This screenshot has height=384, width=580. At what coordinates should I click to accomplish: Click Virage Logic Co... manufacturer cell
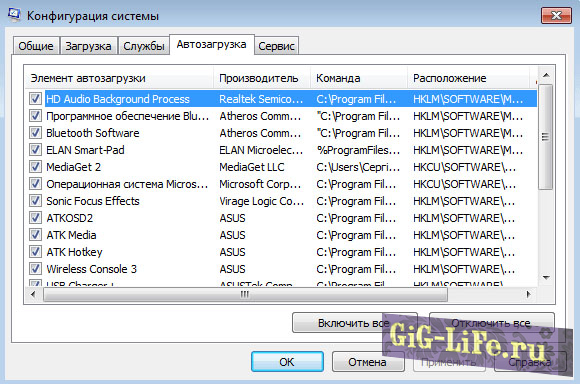coord(262,201)
